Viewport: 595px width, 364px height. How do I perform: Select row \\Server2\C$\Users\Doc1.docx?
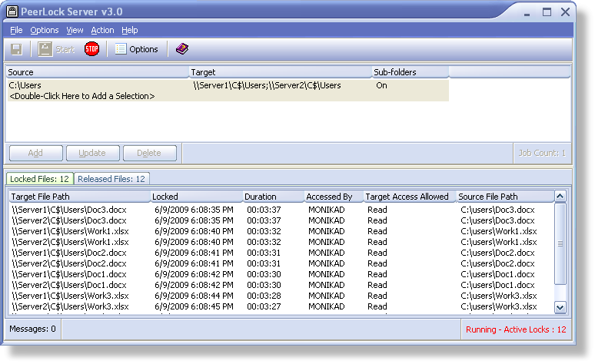click(281, 285)
